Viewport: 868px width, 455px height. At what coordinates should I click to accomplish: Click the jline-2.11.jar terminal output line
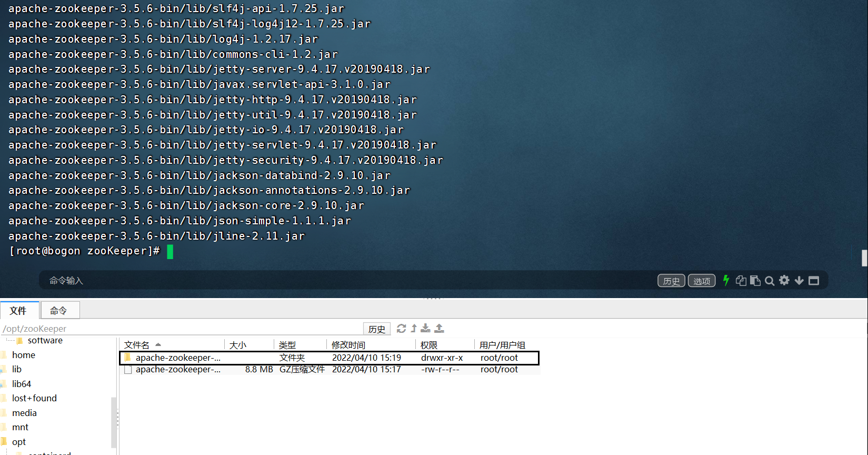click(x=157, y=236)
